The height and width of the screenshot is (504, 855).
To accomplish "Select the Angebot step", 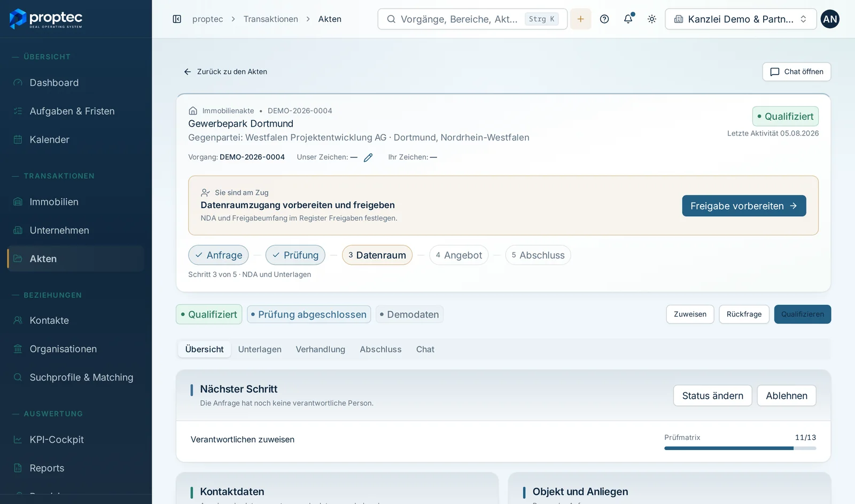I will [459, 255].
